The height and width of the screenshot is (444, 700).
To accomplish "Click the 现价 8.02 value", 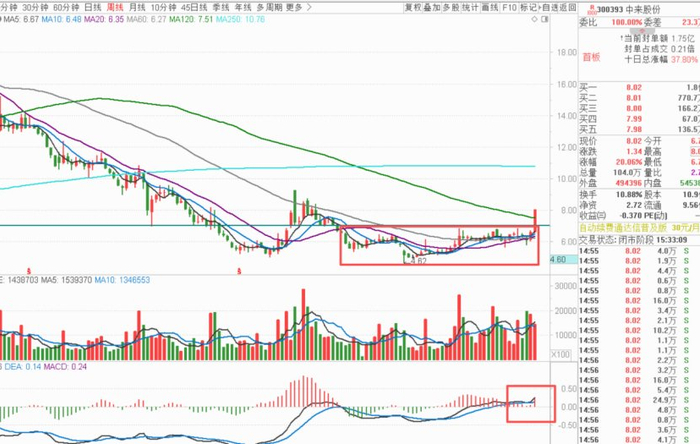I will (x=633, y=141).
